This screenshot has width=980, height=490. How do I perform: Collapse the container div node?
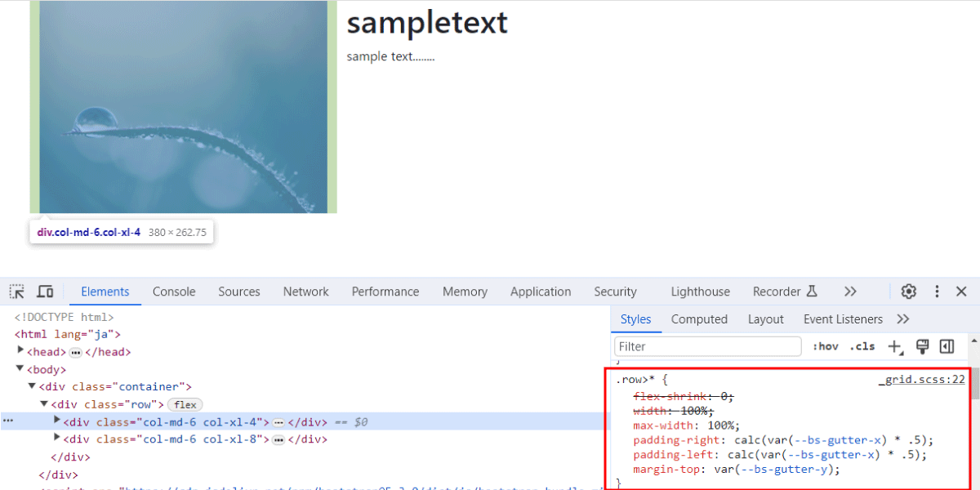click(x=33, y=386)
